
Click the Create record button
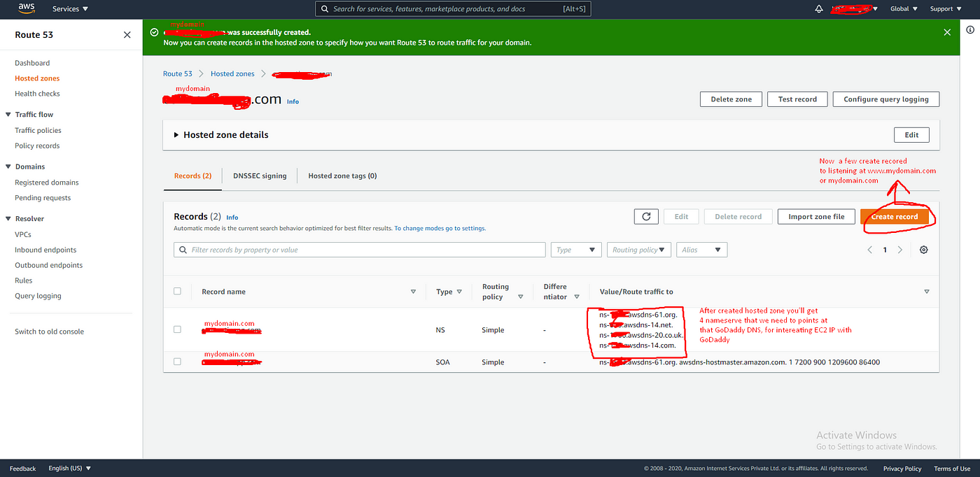click(x=895, y=217)
